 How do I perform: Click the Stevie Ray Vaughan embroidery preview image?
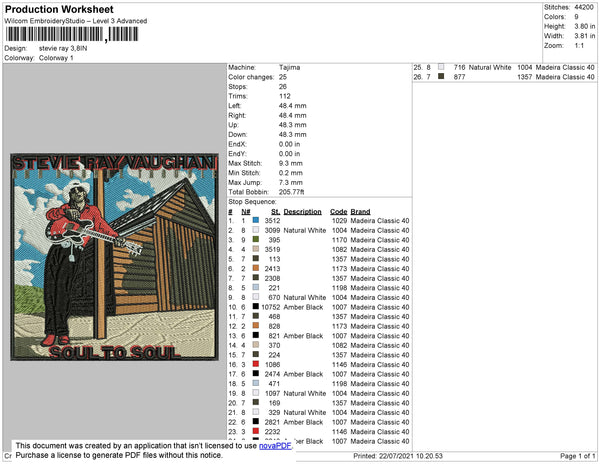tap(114, 257)
